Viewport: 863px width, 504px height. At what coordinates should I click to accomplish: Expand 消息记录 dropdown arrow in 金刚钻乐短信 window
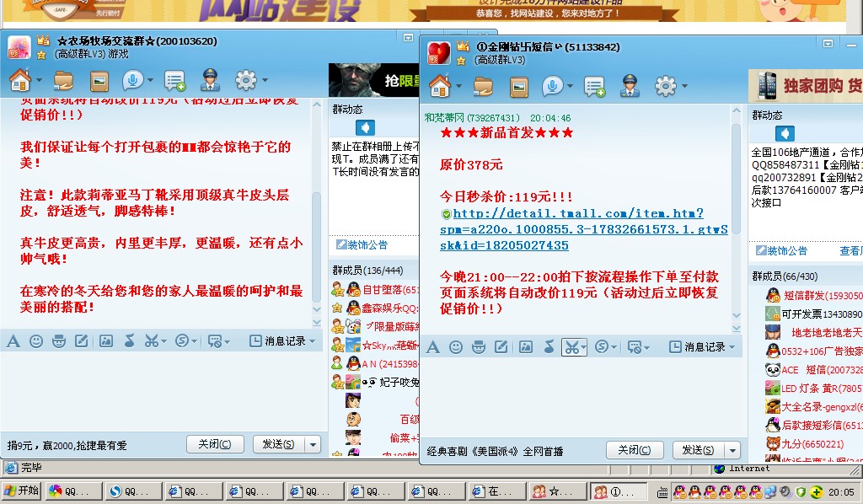pos(732,347)
